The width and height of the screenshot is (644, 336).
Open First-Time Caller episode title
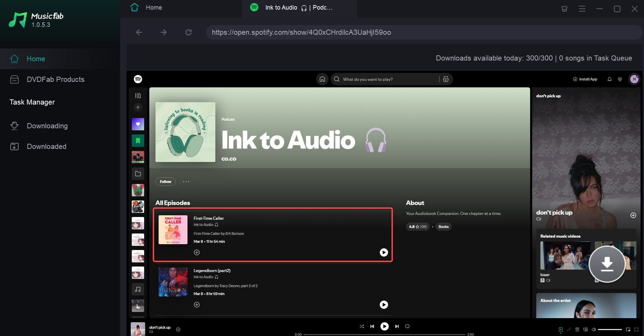tap(208, 218)
